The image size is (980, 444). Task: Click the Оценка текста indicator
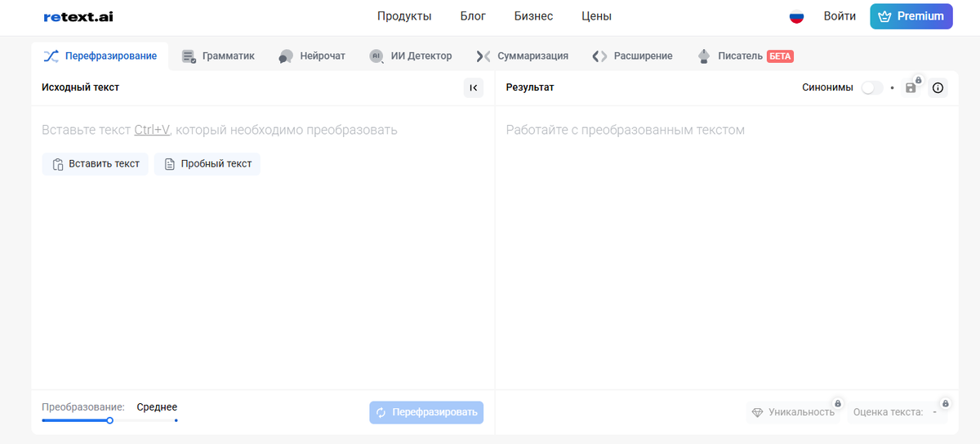tap(897, 412)
